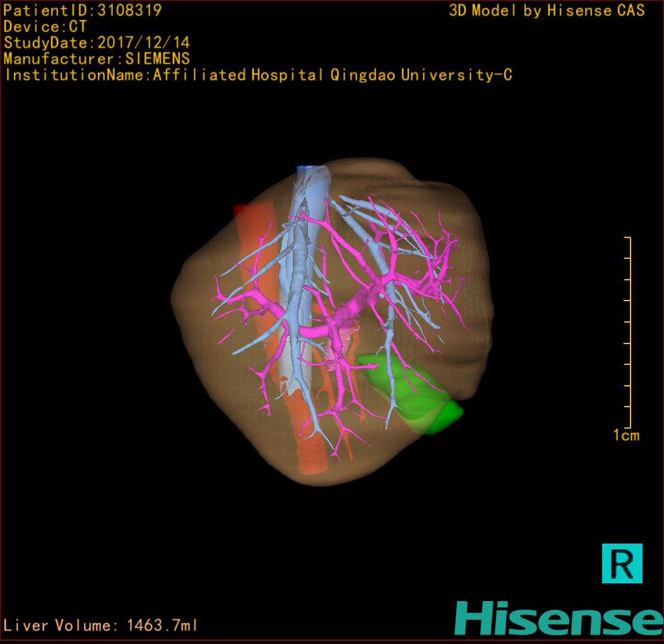664x644 pixels.
Task: Click the 3D Model by Hisense CAS caption
Action: [x=547, y=11]
